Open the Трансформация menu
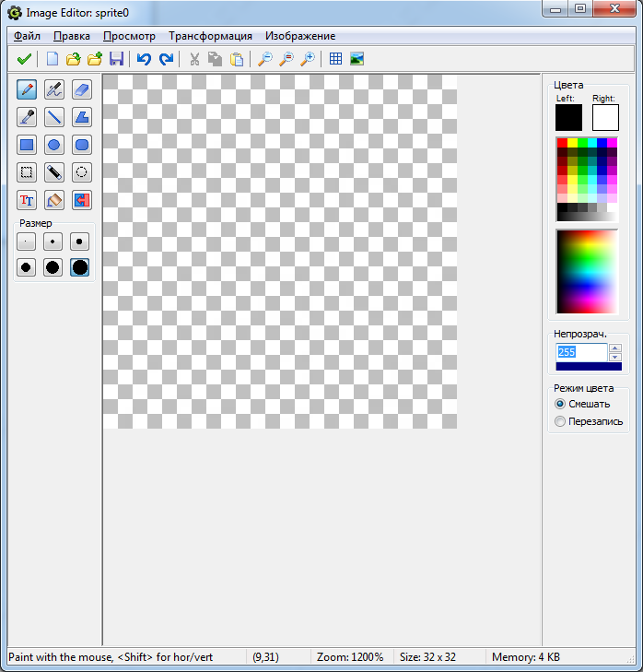The image size is (643, 672). click(210, 36)
